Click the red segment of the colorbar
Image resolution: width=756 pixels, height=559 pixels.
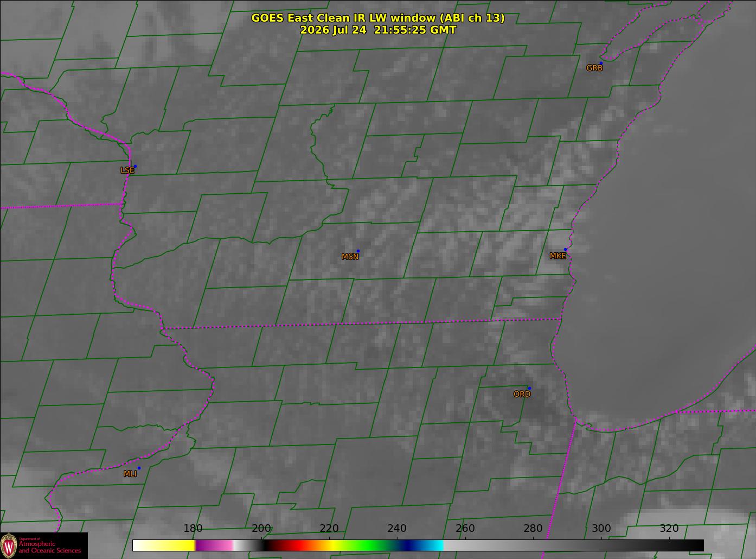point(296,545)
